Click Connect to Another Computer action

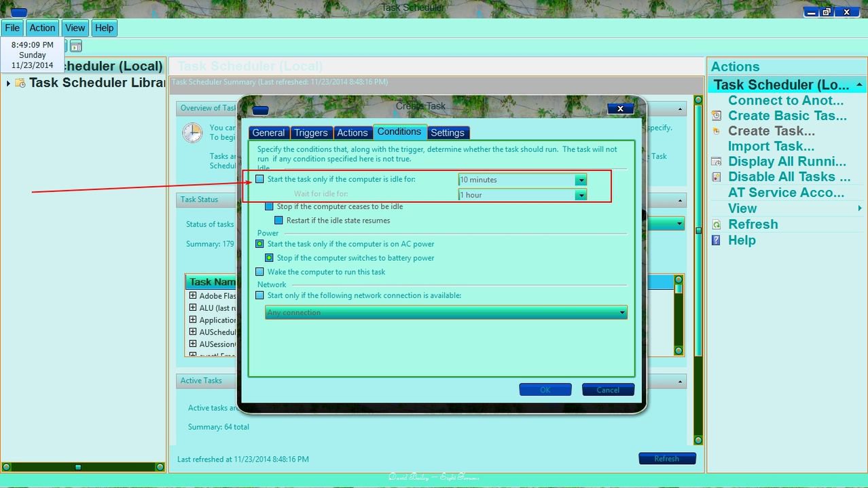point(786,100)
